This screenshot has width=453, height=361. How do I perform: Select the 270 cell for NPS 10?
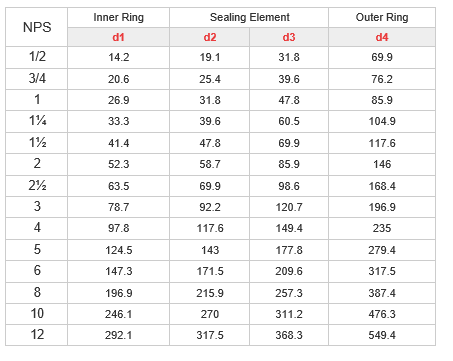click(x=210, y=314)
